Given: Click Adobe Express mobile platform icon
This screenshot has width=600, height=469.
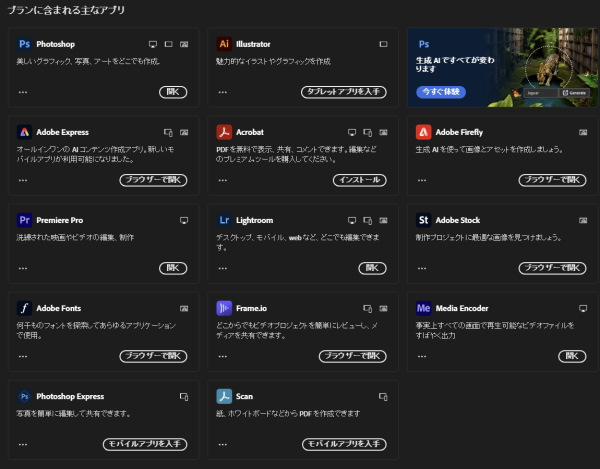Looking at the screenshot, I should coord(168,132).
